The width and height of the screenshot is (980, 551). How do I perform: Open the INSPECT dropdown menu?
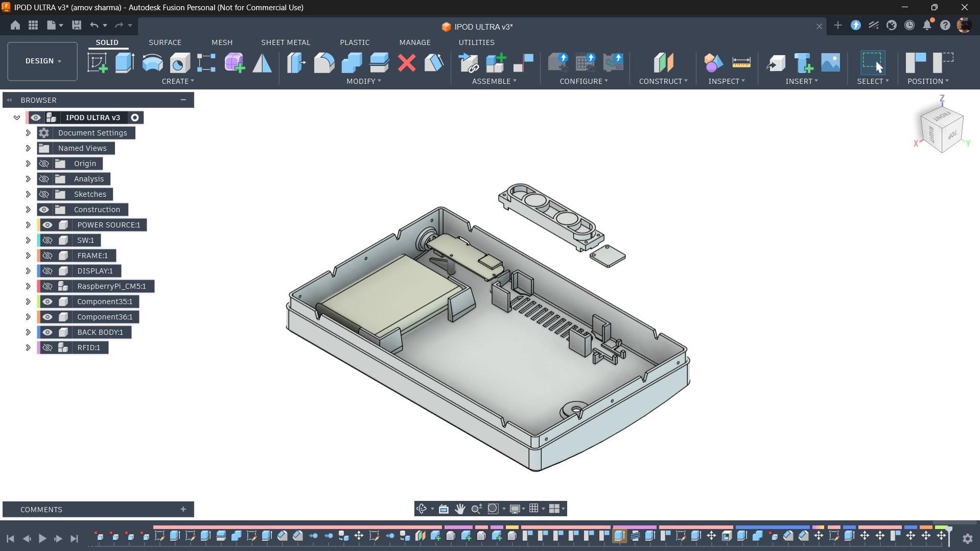726,81
